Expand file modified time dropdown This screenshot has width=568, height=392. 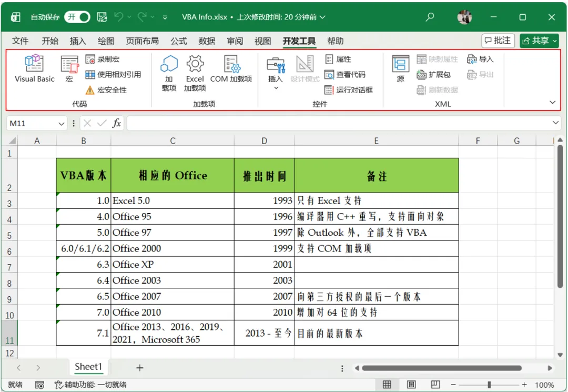(x=322, y=17)
